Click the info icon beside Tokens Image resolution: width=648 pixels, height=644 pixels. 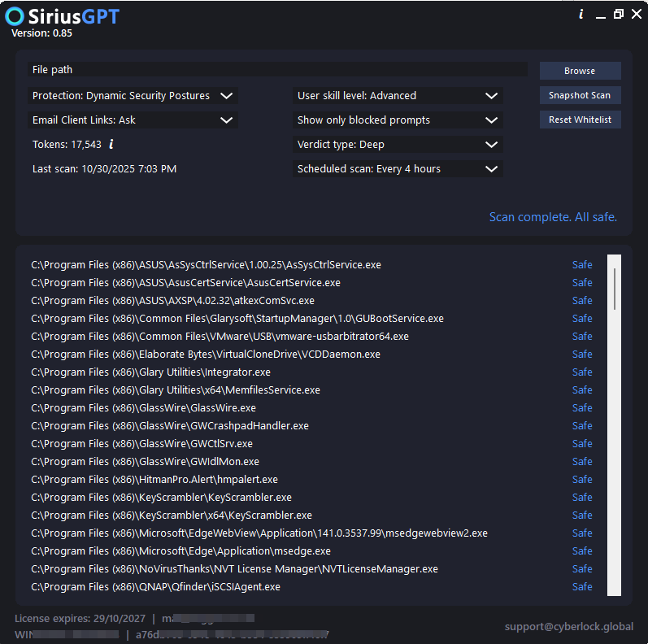pyautogui.click(x=111, y=144)
